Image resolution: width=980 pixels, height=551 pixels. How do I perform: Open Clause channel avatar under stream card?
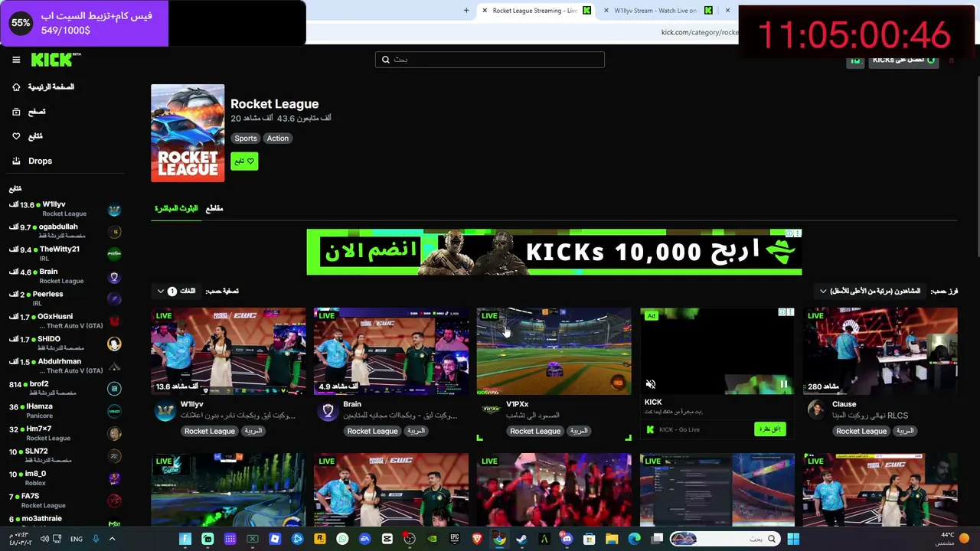817,410
